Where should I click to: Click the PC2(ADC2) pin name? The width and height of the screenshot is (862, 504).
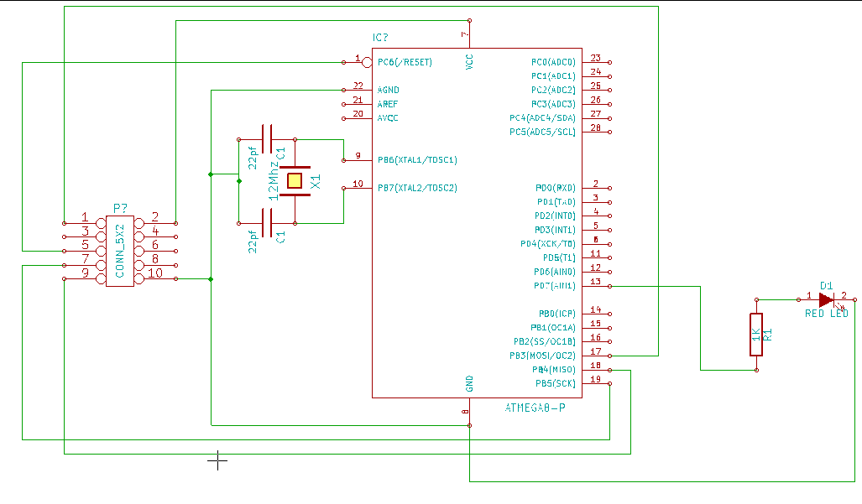tap(553, 90)
